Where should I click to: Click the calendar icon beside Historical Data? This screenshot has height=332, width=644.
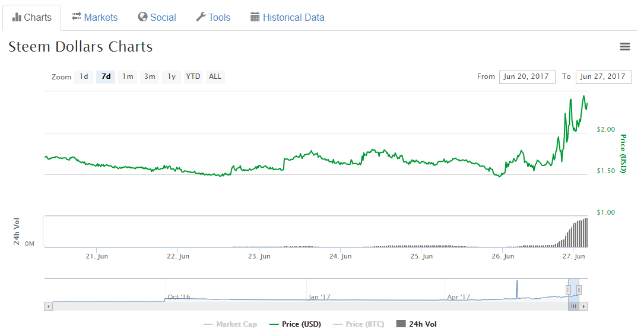pyautogui.click(x=255, y=17)
